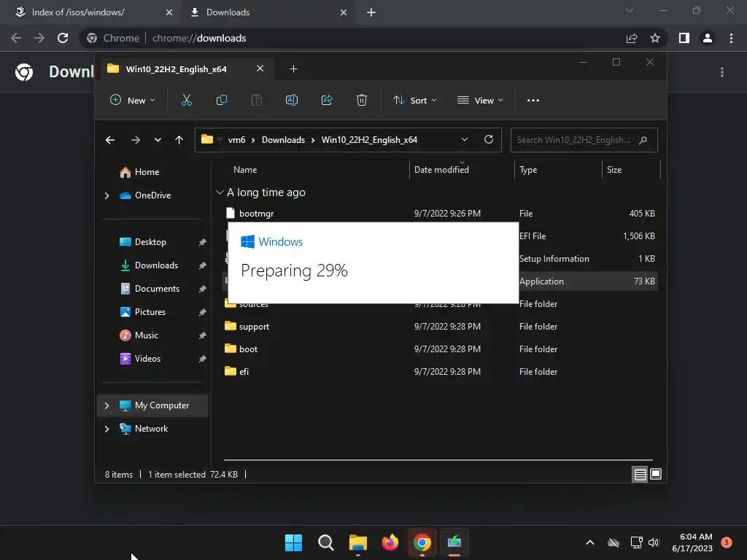Open a new Chrome tab
This screenshot has height=560, width=747.
click(371, 12)
